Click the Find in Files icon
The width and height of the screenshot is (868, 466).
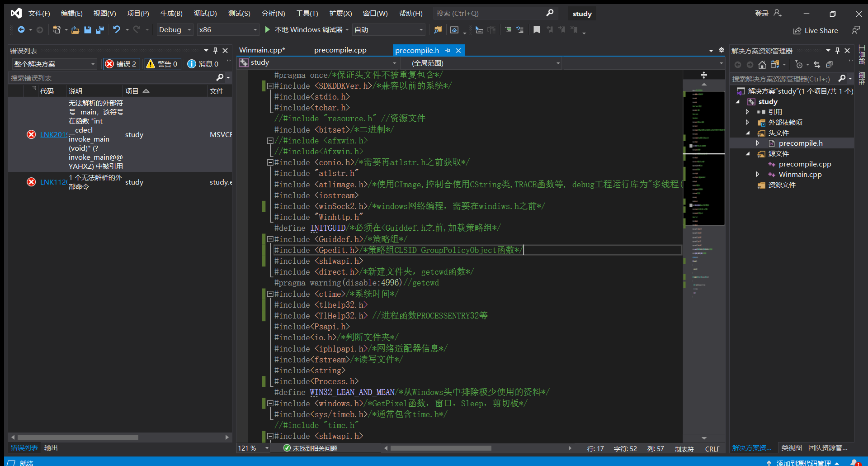tap(438, 30)
